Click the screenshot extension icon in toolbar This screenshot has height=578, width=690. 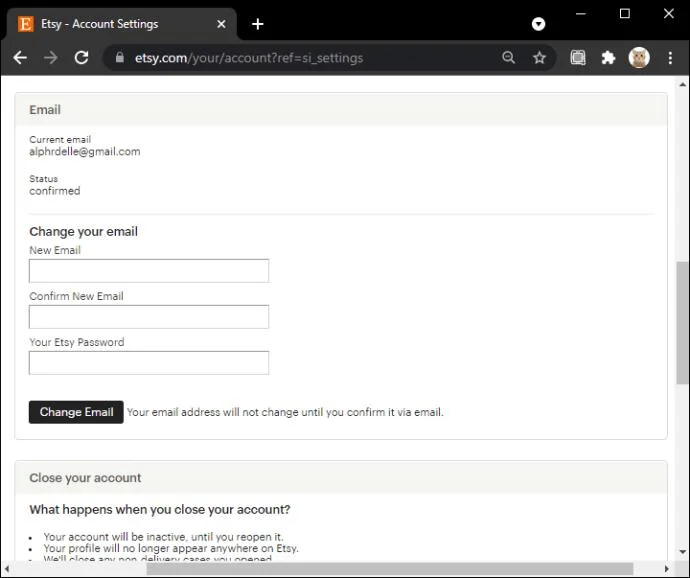point(578,58)
